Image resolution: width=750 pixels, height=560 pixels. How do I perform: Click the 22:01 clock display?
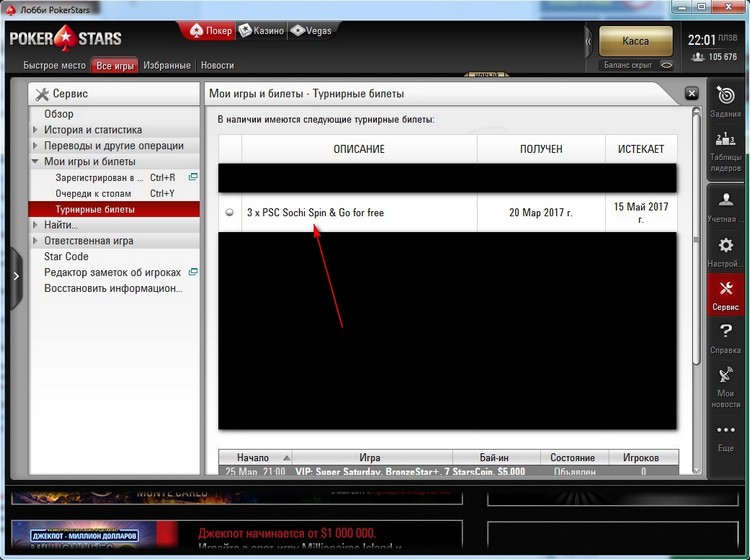(702, 40)
